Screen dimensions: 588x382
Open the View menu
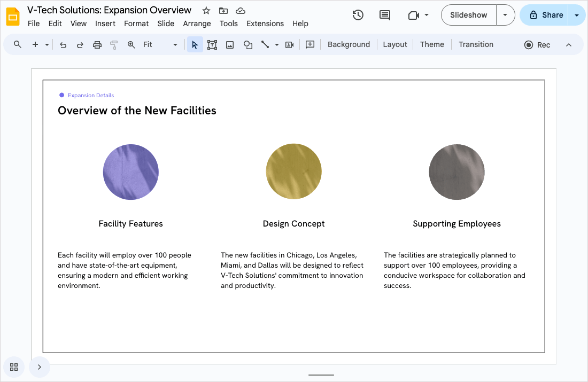pyautogui.click(x=79, y=24)
